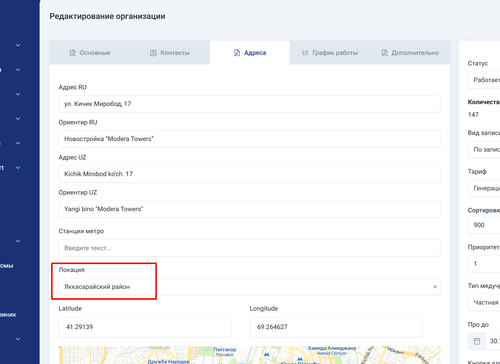Click the 'Latitude' label
Viewport: 500px width, 364px height.
click(70, 308)
